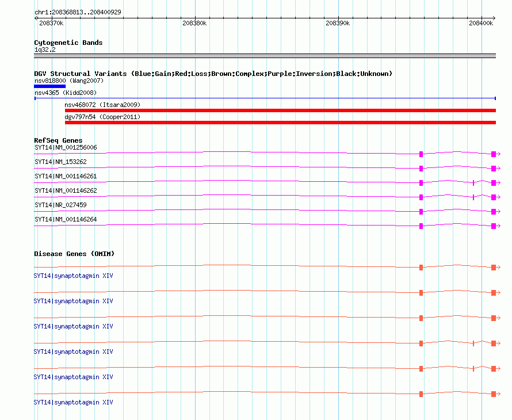The image size is (512, 420).
Task: Open the dgv797n54 (Cooper2011) label
Action: pos(102,117)
